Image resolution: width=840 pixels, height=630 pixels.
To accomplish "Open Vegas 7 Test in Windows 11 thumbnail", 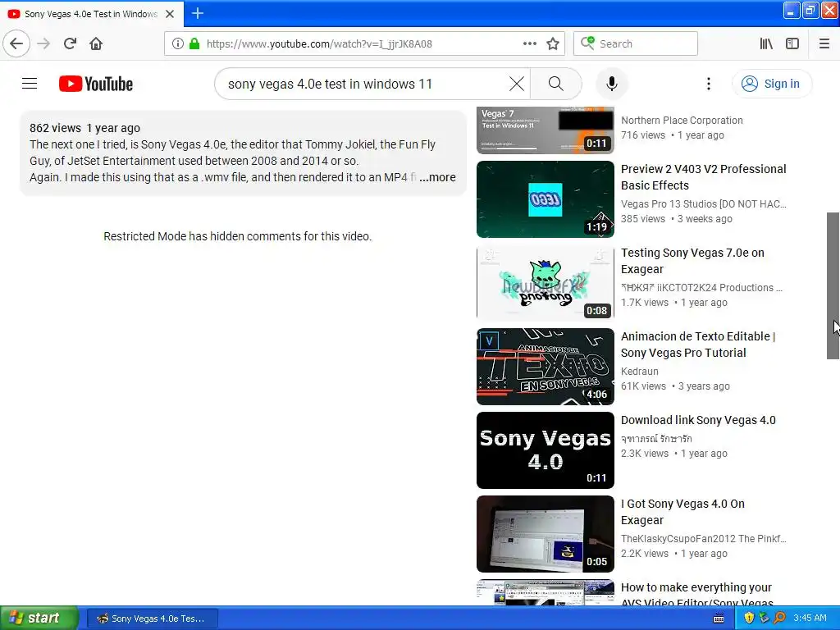I will tap(546, 130).
